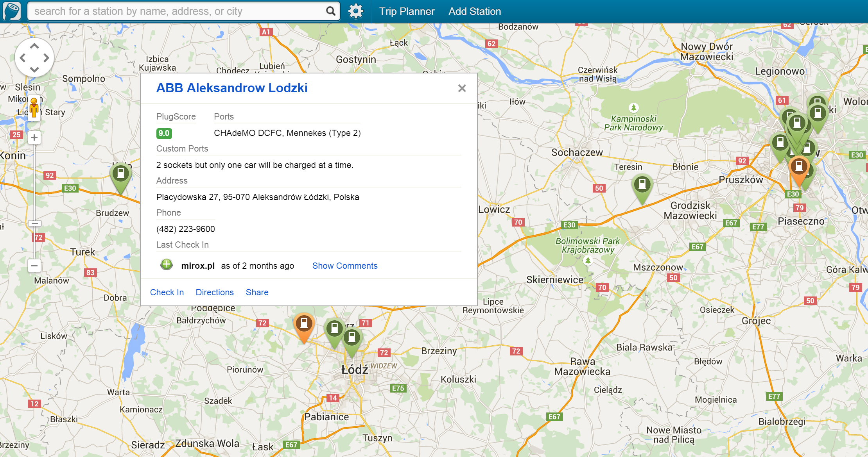This screenshot has width=868, height=457.
Task: Click the Share link
Action: coord(257,292)
